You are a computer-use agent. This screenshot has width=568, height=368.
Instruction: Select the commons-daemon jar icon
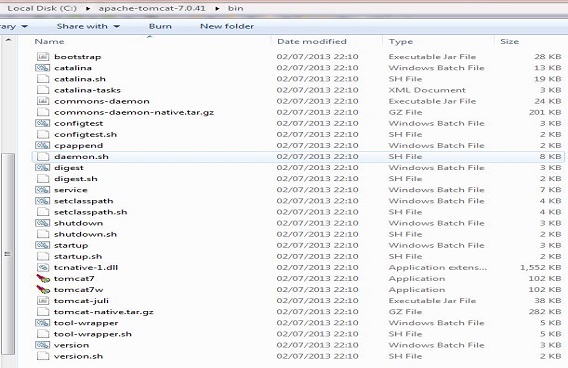point(43,101)
